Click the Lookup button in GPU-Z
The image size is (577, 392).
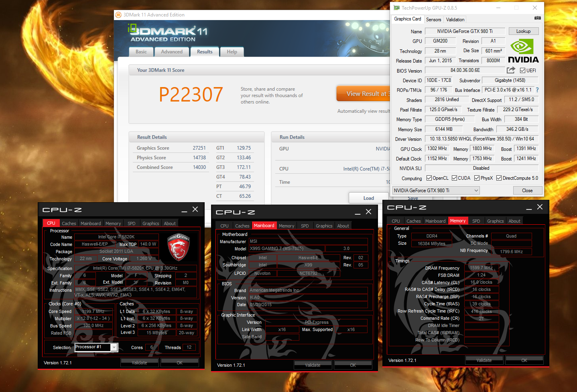524,31
